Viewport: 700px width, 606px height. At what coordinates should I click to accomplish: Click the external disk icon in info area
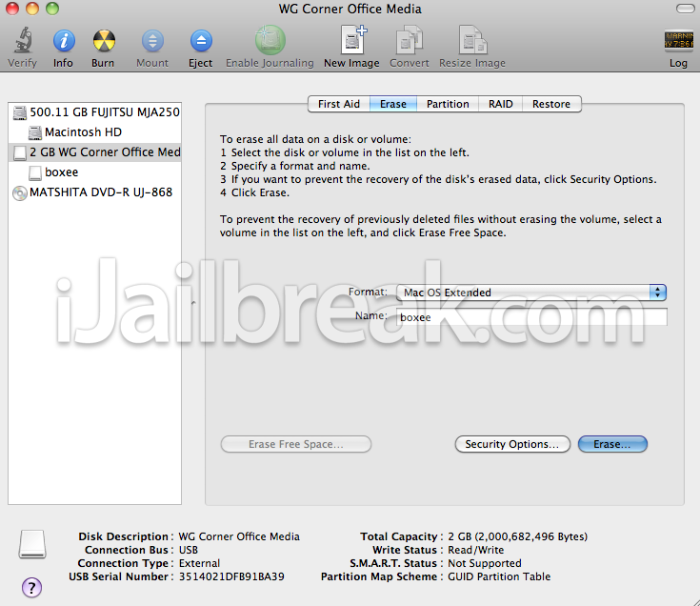(32, 544)
